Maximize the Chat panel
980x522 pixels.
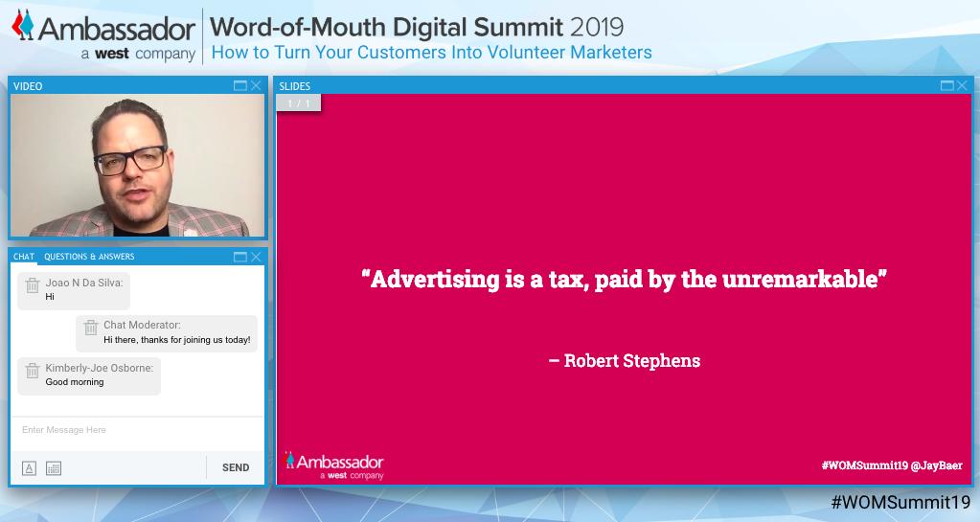[240, 257]
